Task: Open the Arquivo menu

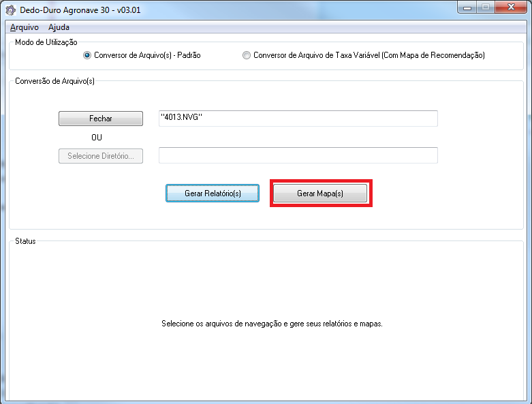Action: point(25,27)
